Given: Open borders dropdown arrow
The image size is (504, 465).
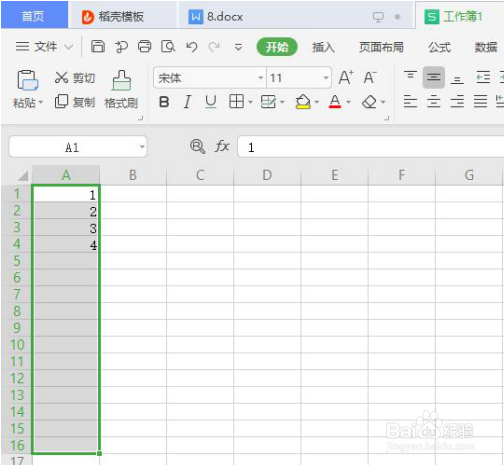Looking at the screenshot, I should pyautogui.click(x=250, y=102).
